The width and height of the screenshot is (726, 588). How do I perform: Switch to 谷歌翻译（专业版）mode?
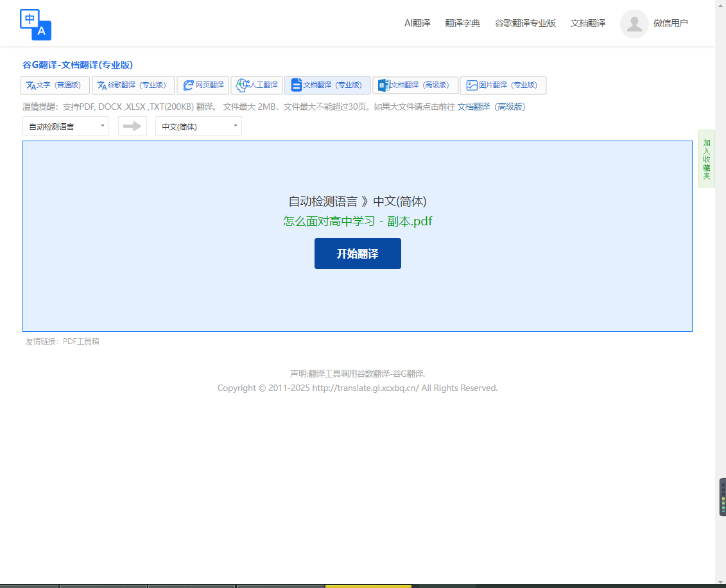pyautogui.click(x=133, y=85)
